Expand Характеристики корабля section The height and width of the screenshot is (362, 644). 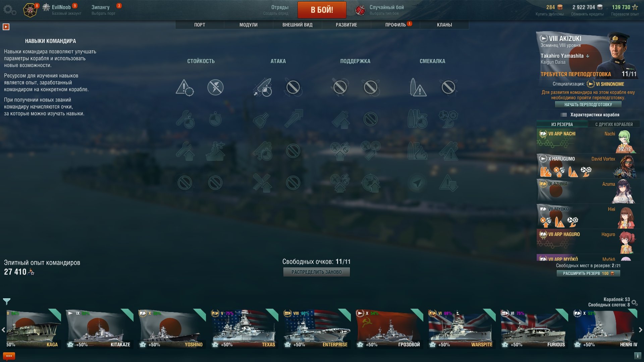[590, 115]
